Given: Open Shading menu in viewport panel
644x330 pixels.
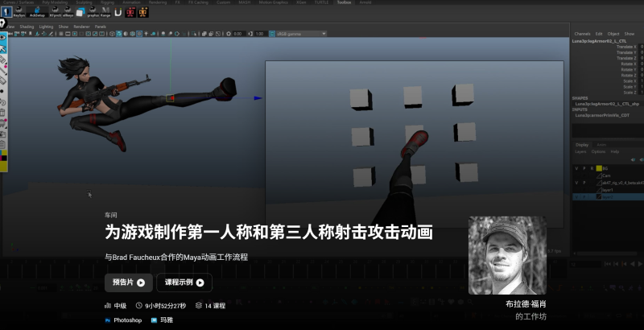Looking at the screenshot, I should click(x=27, y=27).
